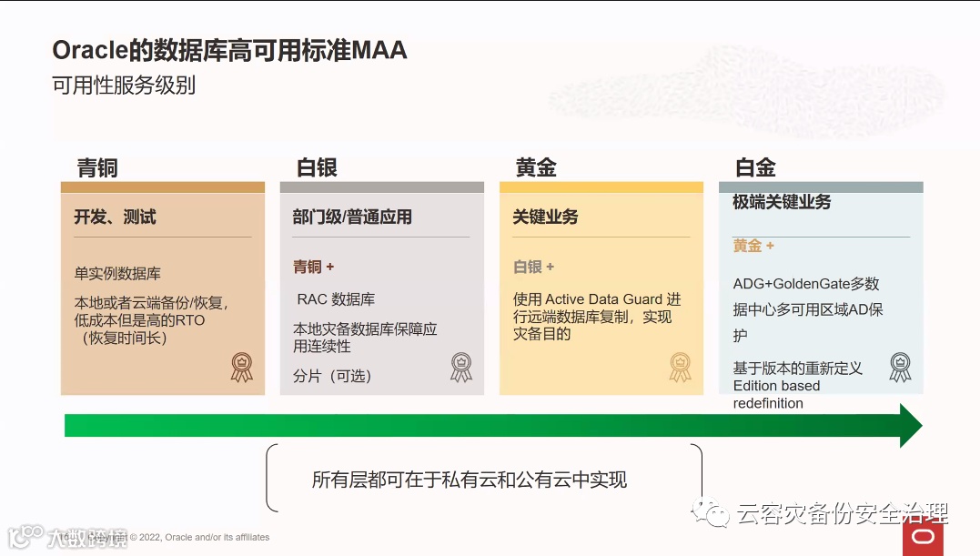Click the RAC 数据库 text
This screenshot has height=556, width=980.
tap(337, 299)
